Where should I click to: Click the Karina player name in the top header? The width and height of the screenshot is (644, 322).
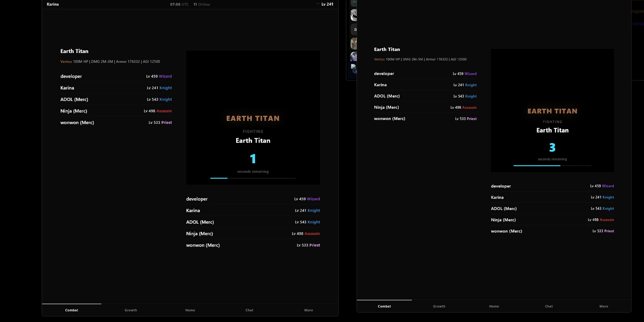coord(53,4)
